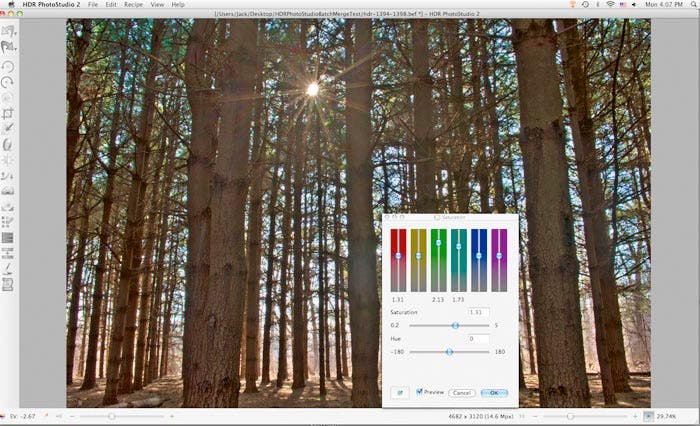This screenshot has height=426, width=700.
Task: Click the Hue value input field
Action: (x=478, y=339)
